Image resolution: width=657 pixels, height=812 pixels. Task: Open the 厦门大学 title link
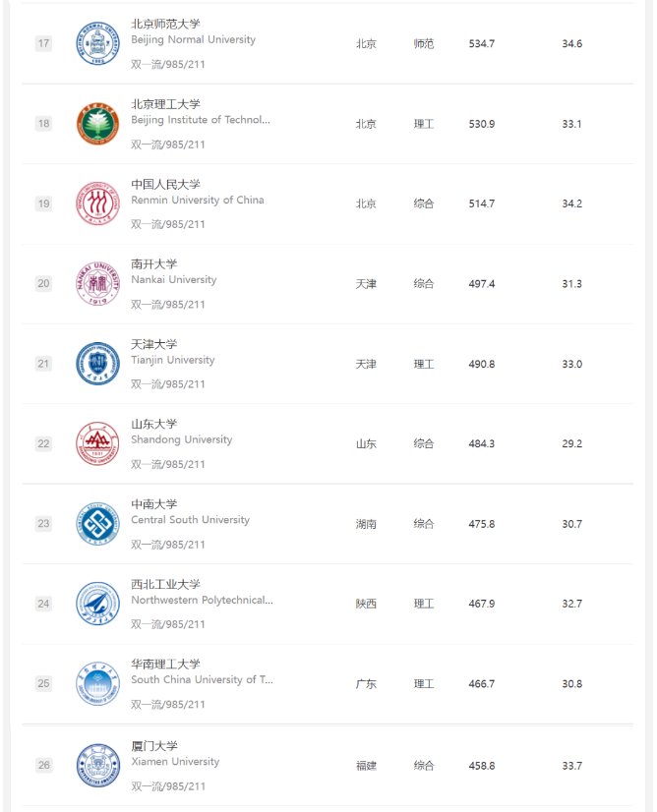coord(153,746)
